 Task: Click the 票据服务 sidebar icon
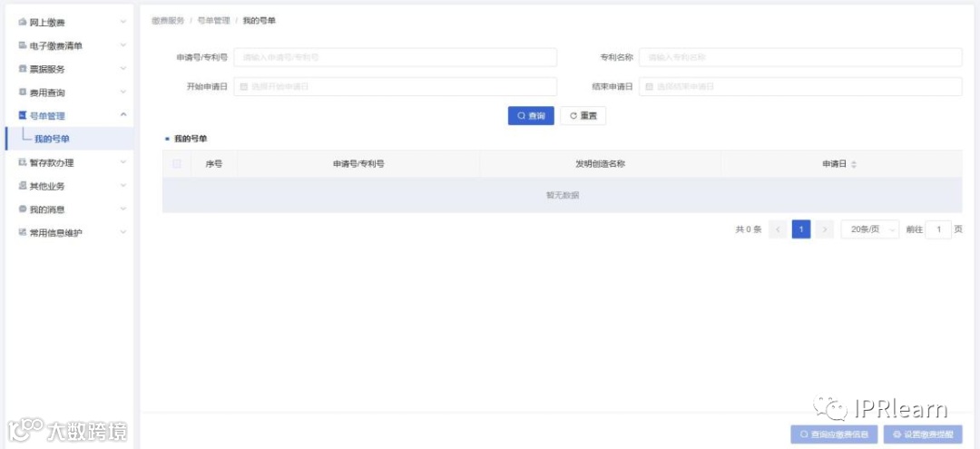click(23, 69)
